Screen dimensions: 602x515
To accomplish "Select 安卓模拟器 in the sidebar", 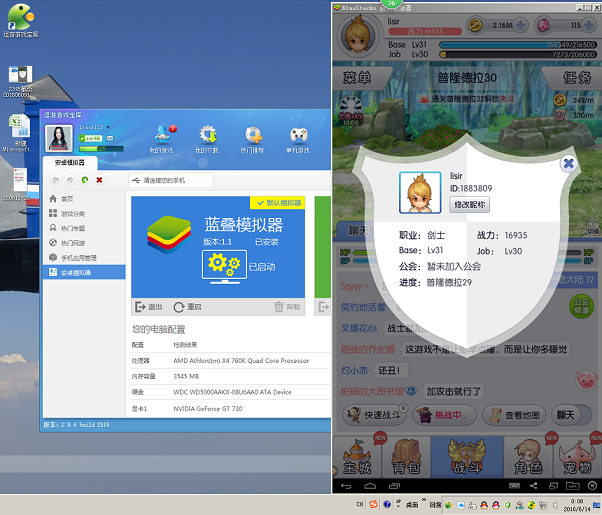I will [x=84, y=272].
